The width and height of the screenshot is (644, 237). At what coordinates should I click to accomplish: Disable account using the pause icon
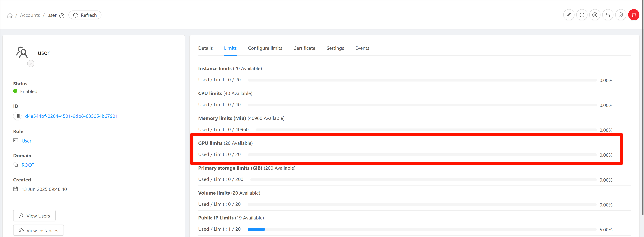pos(595,15)
